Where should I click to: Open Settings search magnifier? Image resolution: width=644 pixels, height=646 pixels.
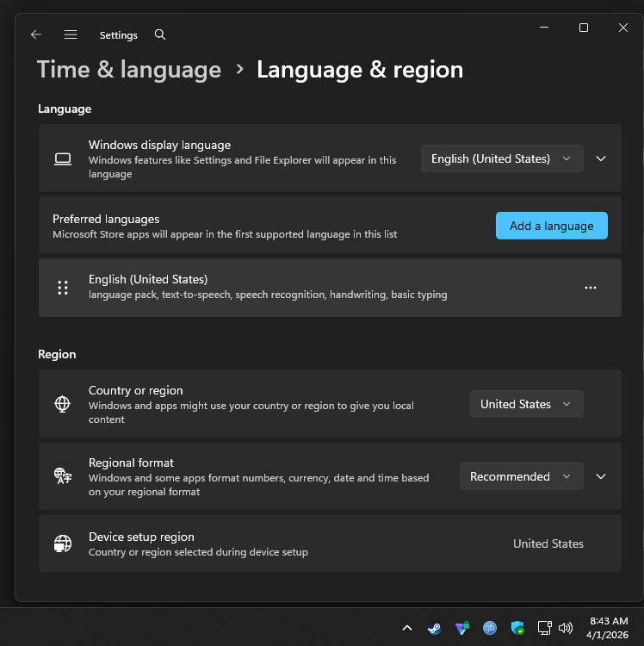pyautogui.click(x=160, y=34)
